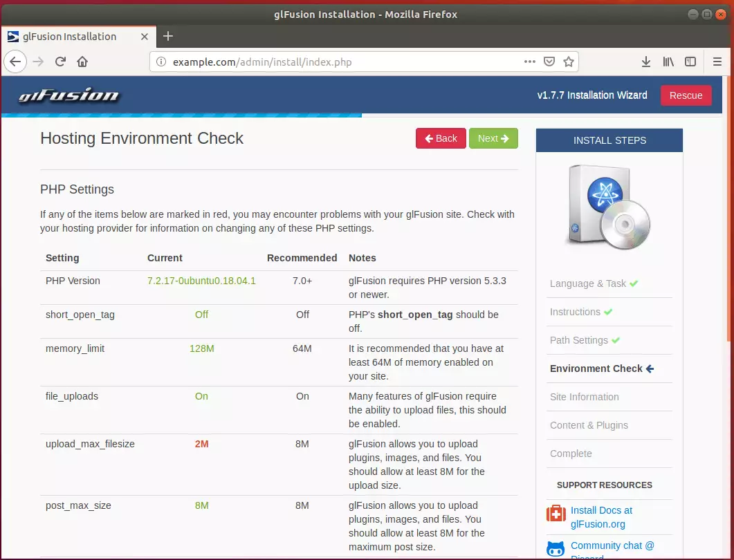Image resolution: width=734 pixels, height=560 pixels.
Task: Click the Current column header
Action: (x=165, y=258)
